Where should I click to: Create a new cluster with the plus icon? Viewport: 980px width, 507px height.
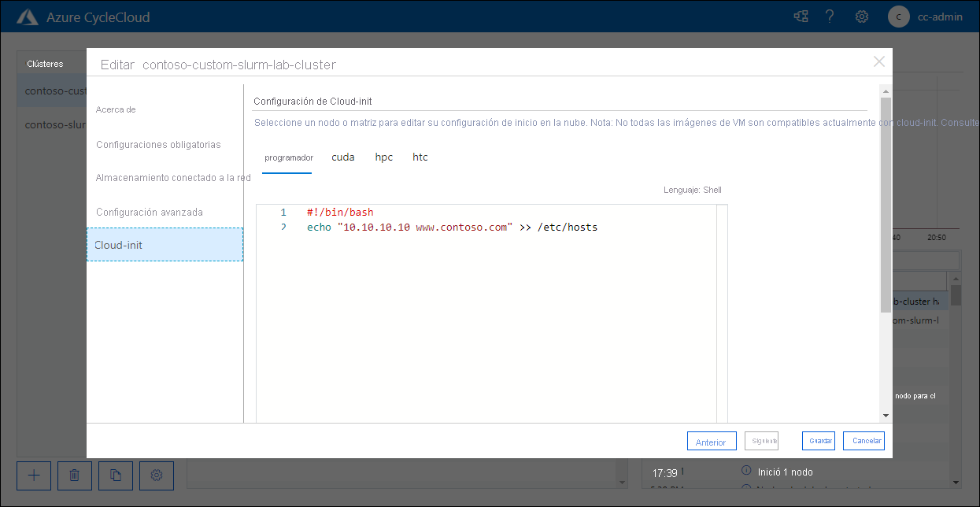pos(33,476)
